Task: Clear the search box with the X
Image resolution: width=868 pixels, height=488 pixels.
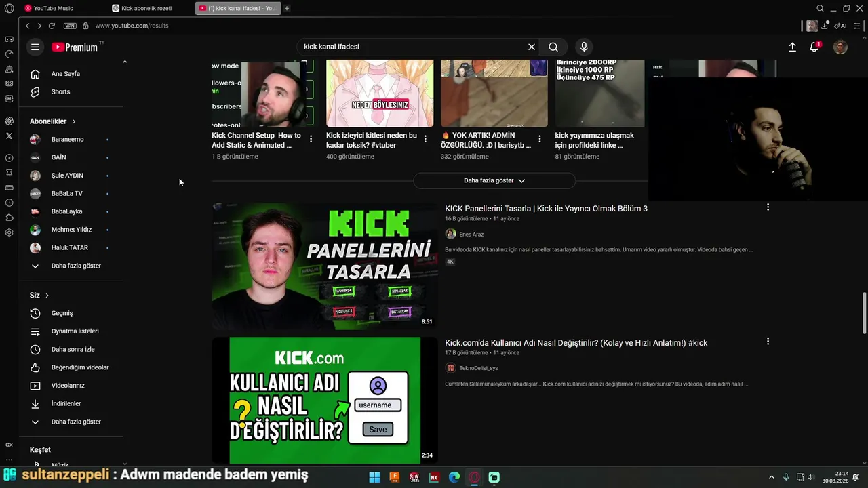Action: pyautogui.click(x=532, y=47)
